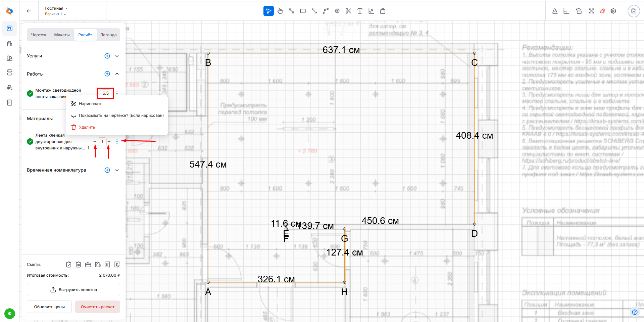The height and width of the screenshot is (322, 644).
Task: Click the red eraser icon
Action: coord(602,11)
